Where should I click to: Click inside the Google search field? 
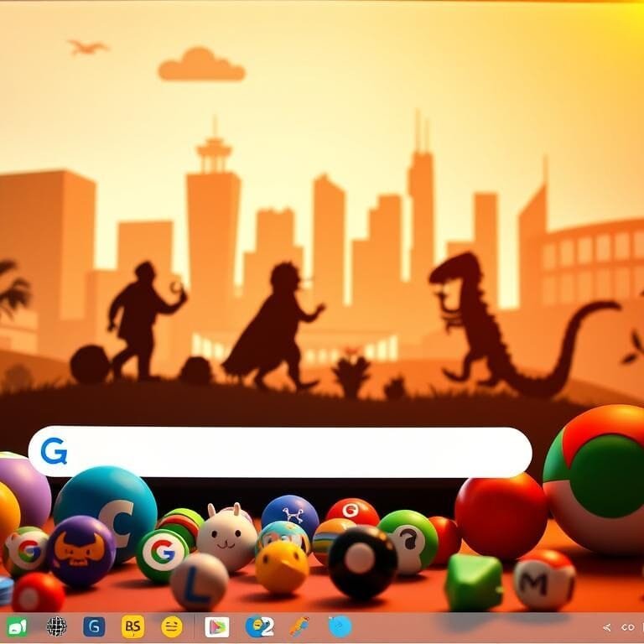(280, 452)
